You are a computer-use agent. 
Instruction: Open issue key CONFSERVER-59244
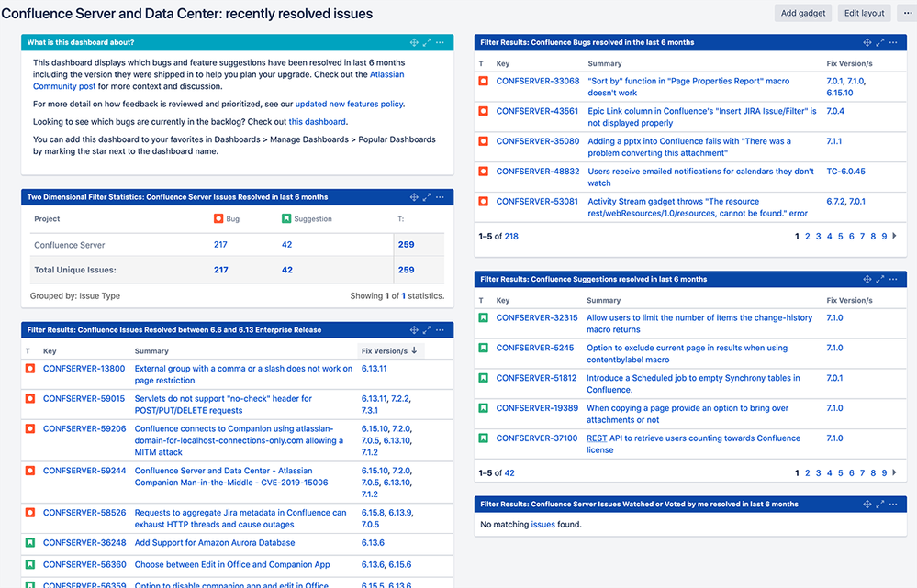coord(84,472)
